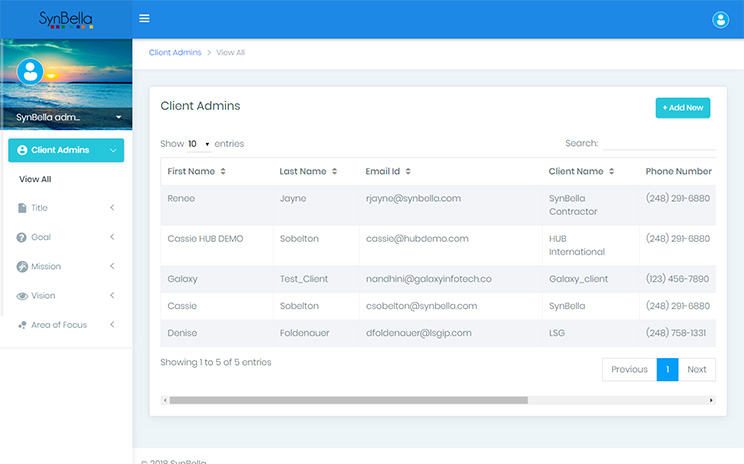Sort by Client Name arrows icon
744x464 pixels.
pos(612,171)
